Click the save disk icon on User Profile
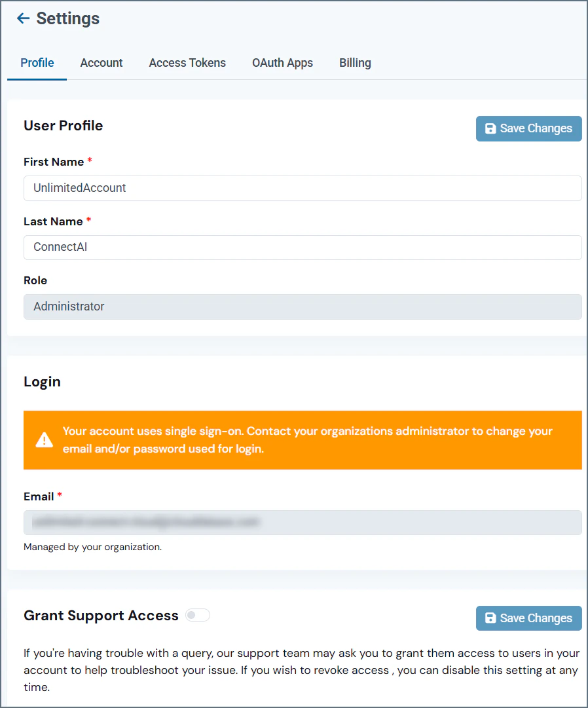 pos(490,128)
